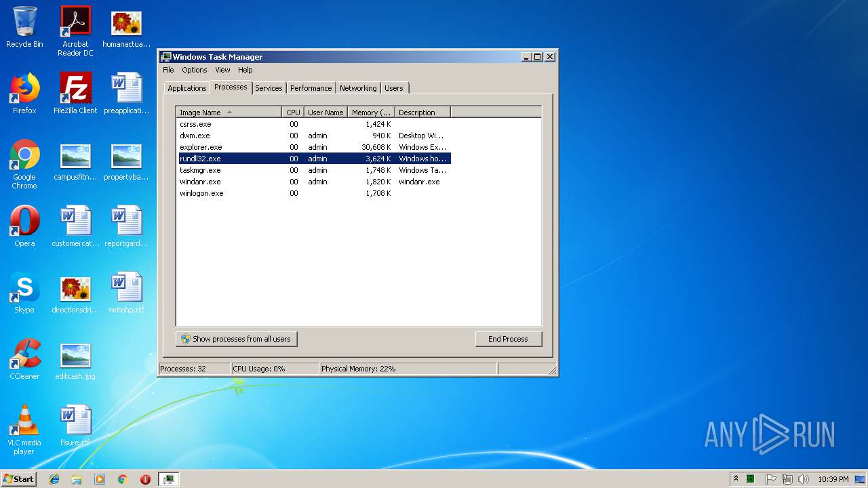
Task: Launch Opera desktop shortcut
Action: (24, 226)
